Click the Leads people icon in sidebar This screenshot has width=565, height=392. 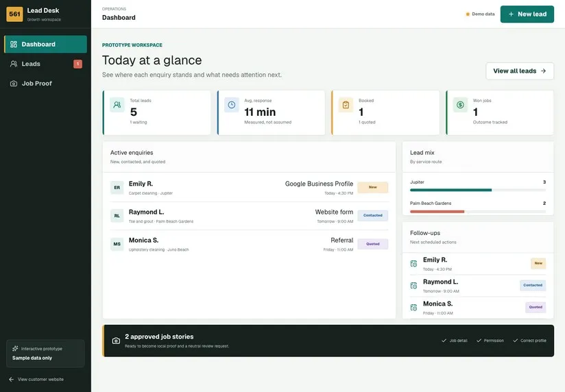click(x=14, y=64)
